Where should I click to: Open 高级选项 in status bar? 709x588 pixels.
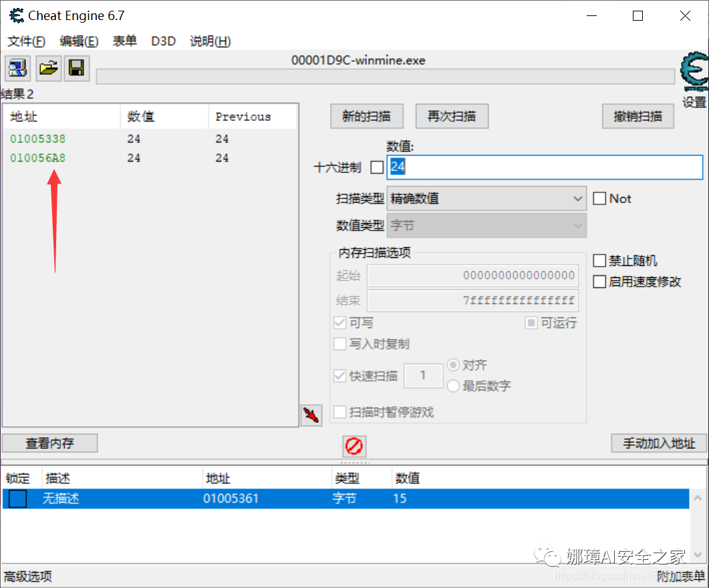click(28, 576)
